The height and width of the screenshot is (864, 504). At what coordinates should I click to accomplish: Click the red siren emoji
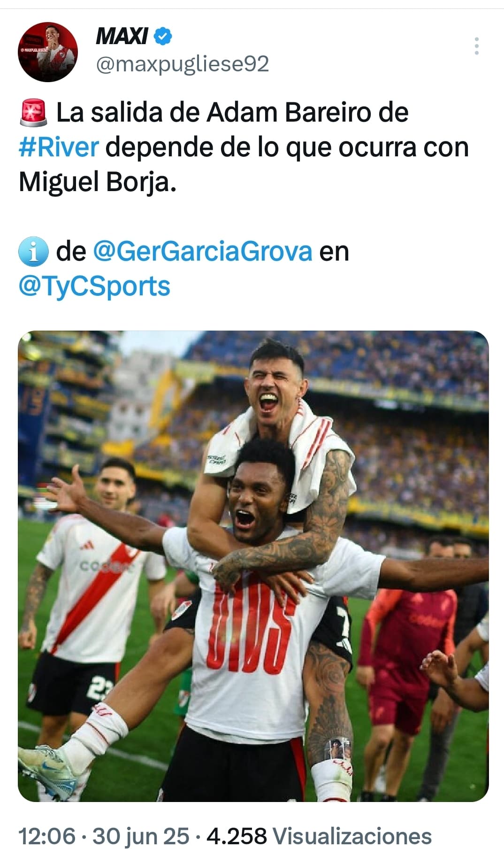click(x=33, y=113)
